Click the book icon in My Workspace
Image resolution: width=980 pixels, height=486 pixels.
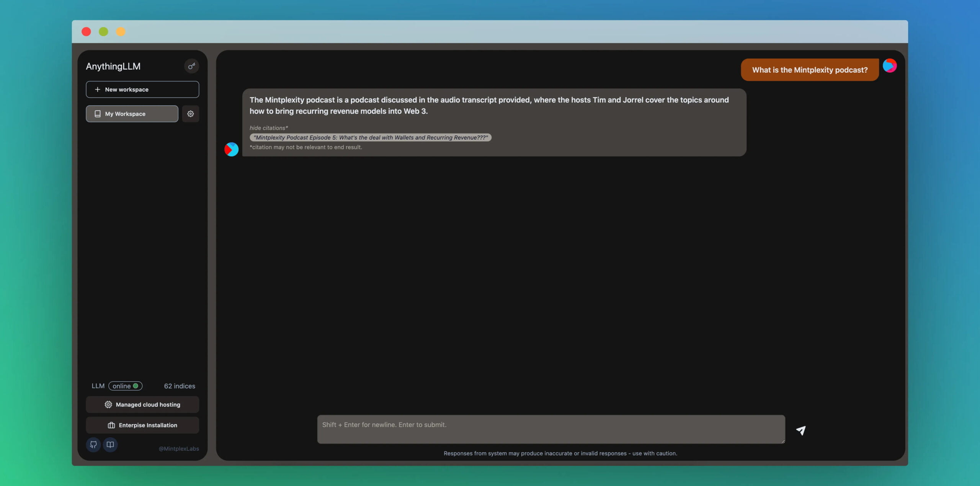tap(97, 114)
